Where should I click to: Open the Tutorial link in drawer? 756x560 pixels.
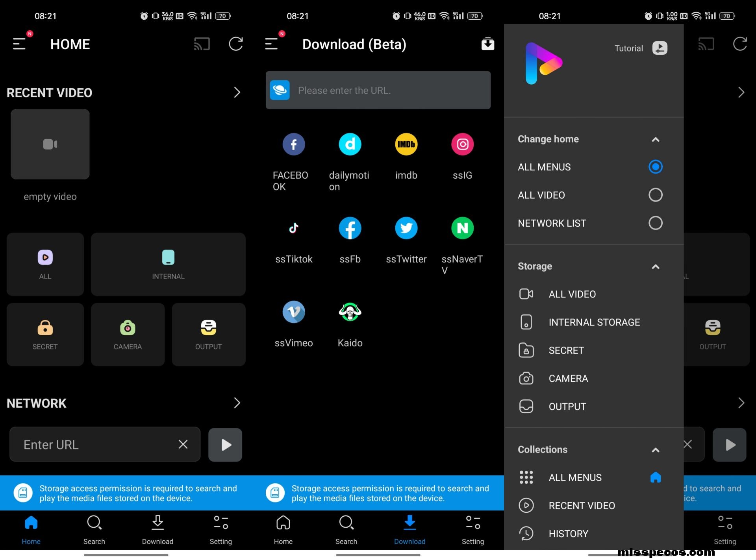click(x=641, y=48)
